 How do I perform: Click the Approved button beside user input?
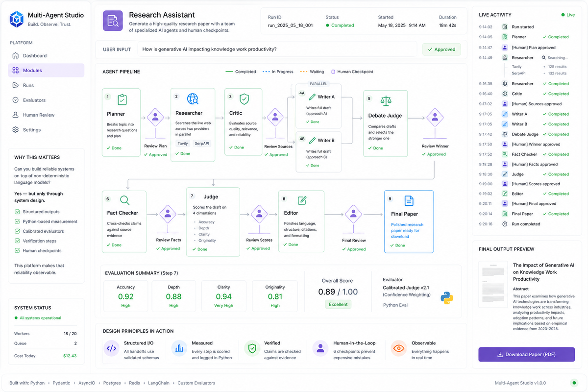point(441,49)
